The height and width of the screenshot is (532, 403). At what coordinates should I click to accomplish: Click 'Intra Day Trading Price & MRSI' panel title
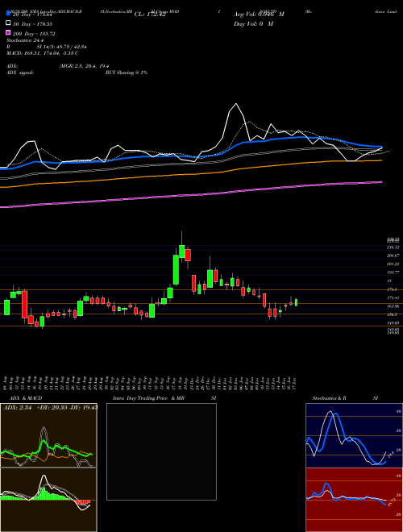164,398
